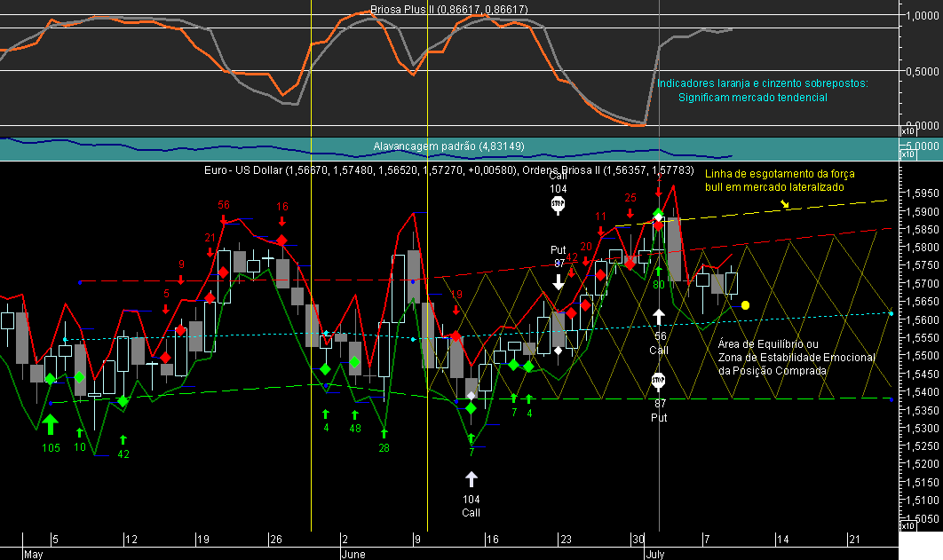Click the small yellow arrow pointing to yellow line
This screenshot has height=560, width=943.
785,204
